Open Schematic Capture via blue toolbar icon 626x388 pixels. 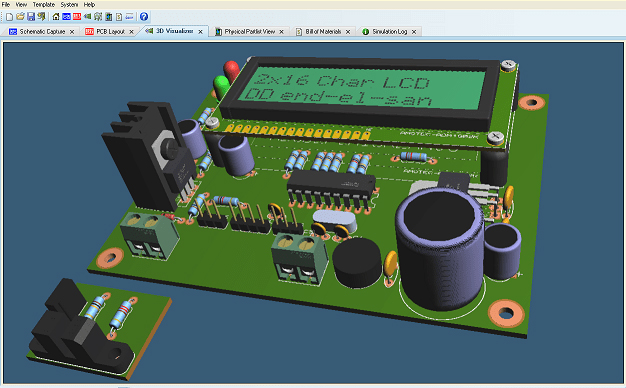(x=66, y=16)
